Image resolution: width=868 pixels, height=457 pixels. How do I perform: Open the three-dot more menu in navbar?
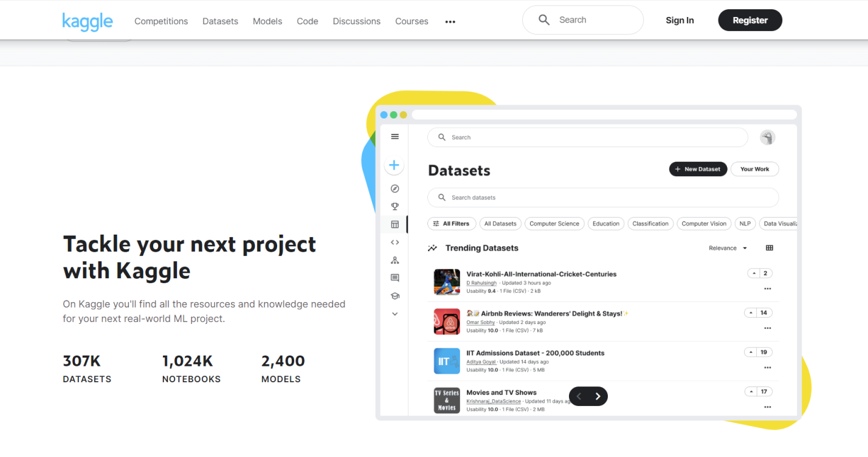[x=450, y=21]
